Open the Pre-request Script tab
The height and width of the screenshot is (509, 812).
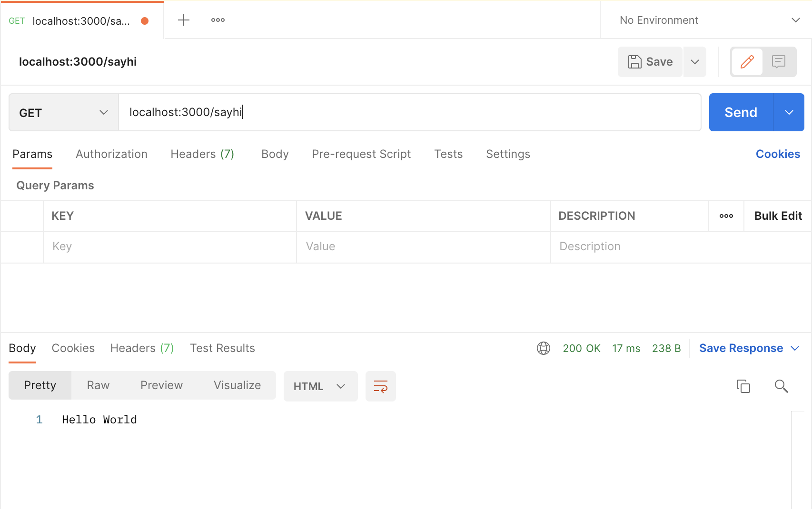(x=361, y=154)
